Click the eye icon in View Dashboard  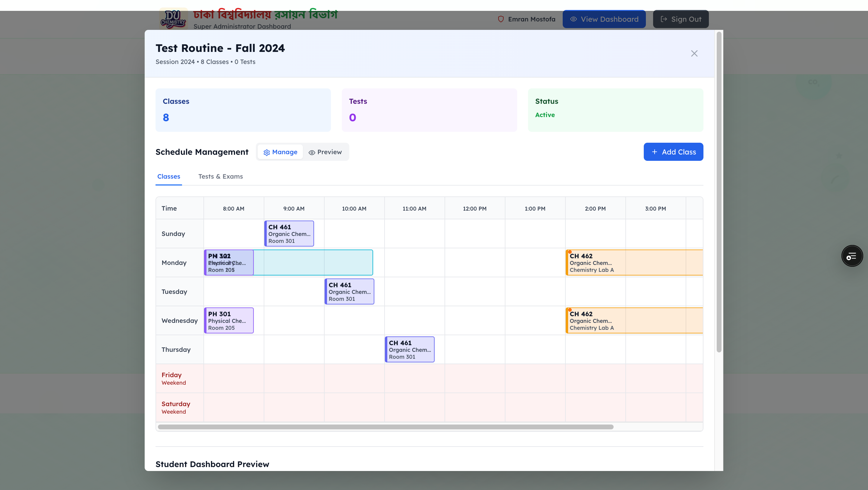pyautogui.click(x=573, y=19)
